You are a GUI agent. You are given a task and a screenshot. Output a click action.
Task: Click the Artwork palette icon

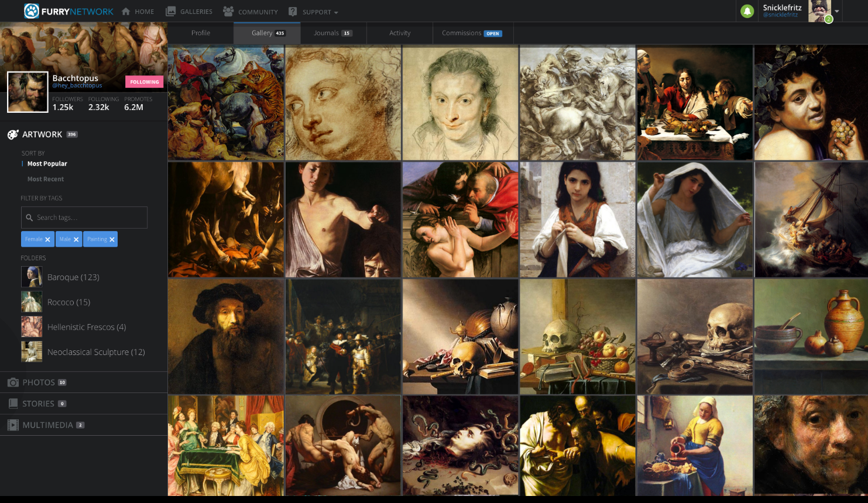coord(13,135)
